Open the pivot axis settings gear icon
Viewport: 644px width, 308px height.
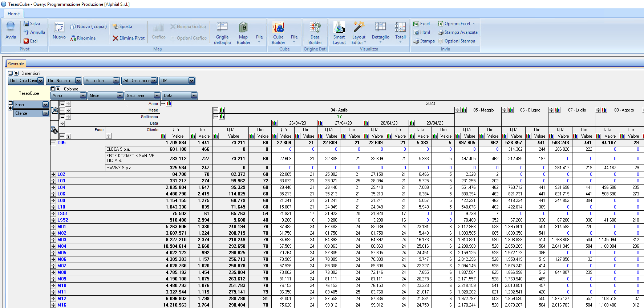click(x=54, y=110)
